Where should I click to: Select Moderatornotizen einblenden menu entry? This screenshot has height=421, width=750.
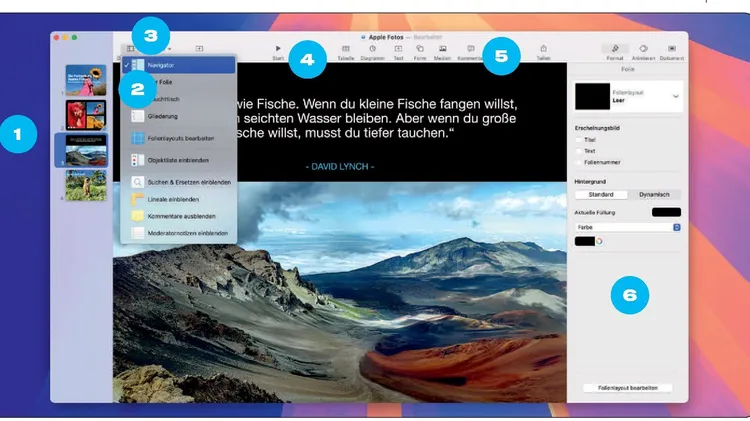[178, 233]
